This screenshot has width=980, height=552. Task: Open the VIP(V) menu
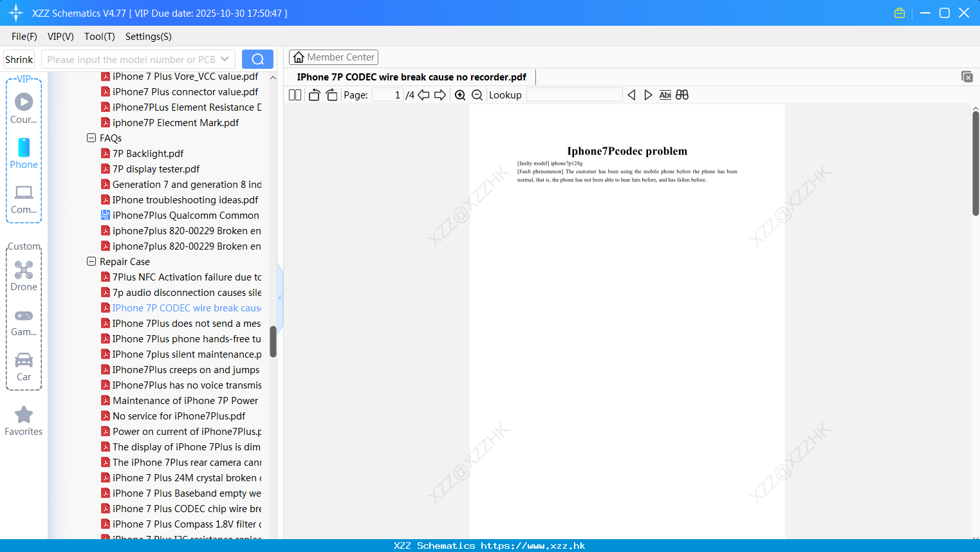click(60, 37)
